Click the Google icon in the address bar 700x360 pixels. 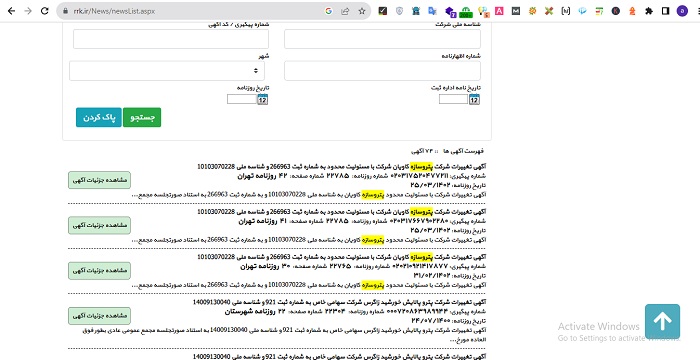pyautogui.click(x=329, y=11)
